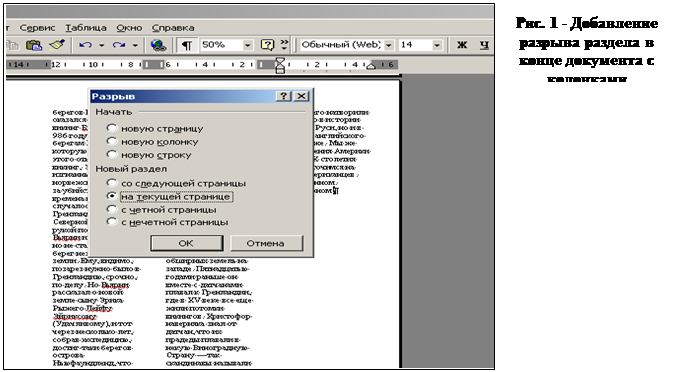Select the Format Painter brush icon
This screenshot has height=372, width=678.
tap(57, 45)
